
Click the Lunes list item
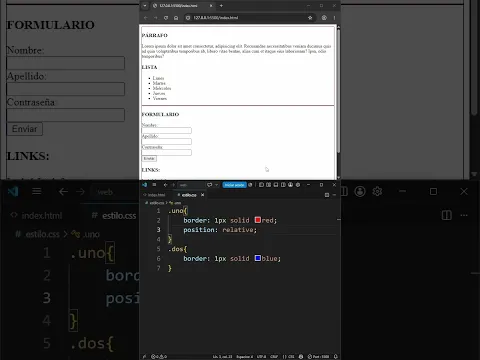(158, 78)
